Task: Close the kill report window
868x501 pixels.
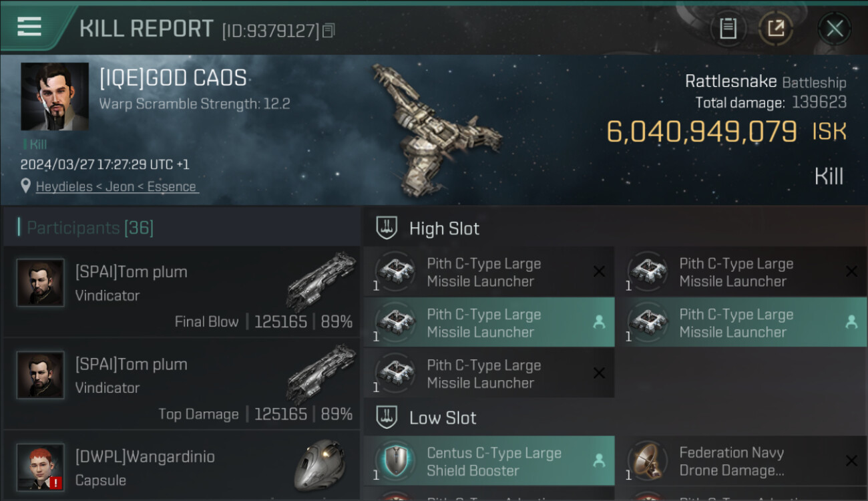Action: tap(835, 29)
